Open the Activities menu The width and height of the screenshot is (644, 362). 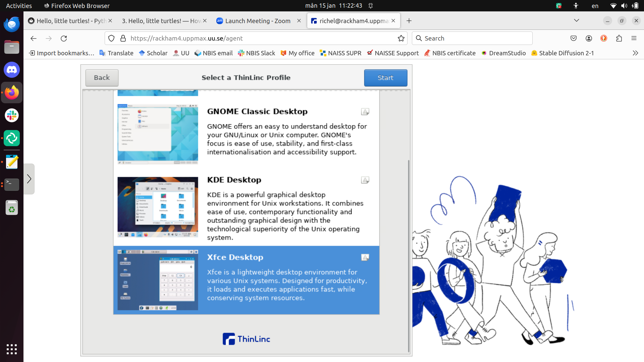(x=19, y=5)
